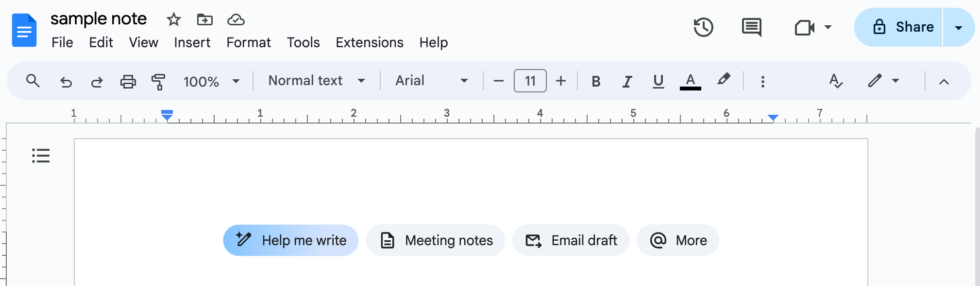Viewport: 980px width, 286px height.
Task: Expand the Arial font dropdown
Action: (431, 81)
